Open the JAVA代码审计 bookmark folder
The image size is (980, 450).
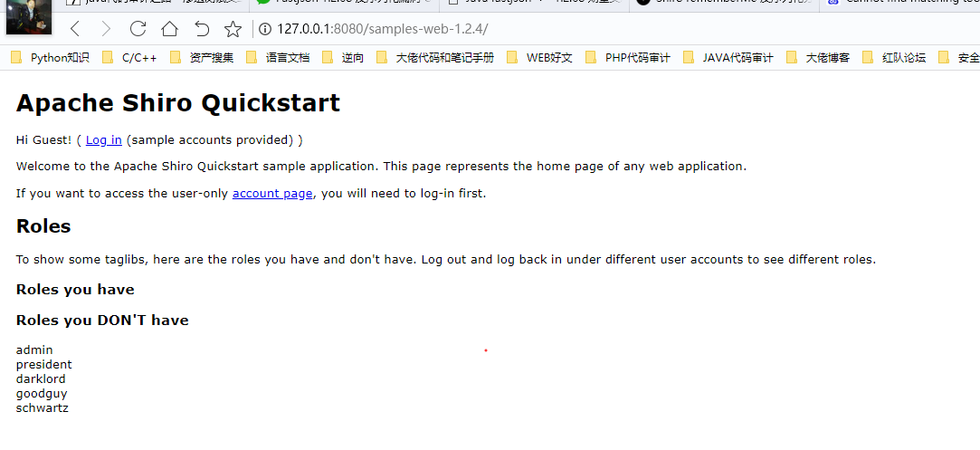pos(728,58)
